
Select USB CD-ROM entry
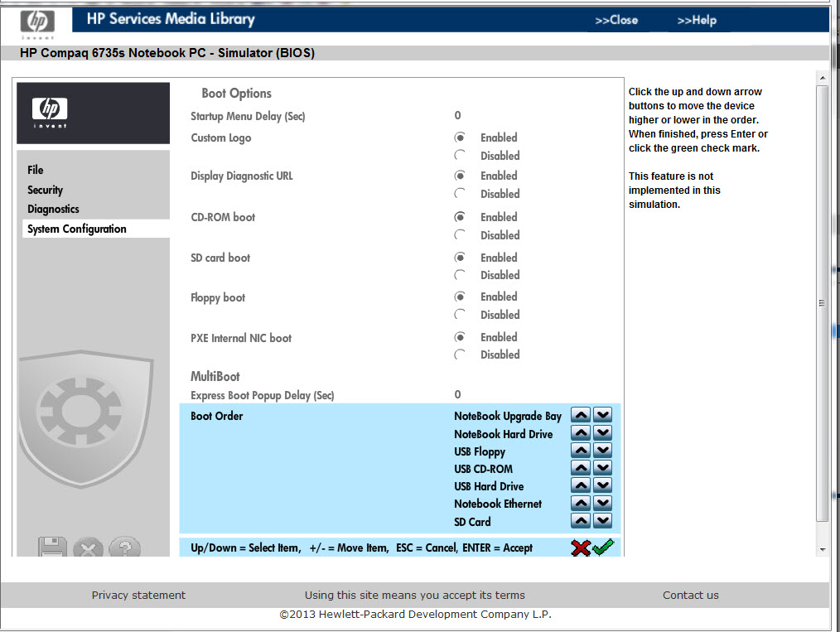point(483,469)
